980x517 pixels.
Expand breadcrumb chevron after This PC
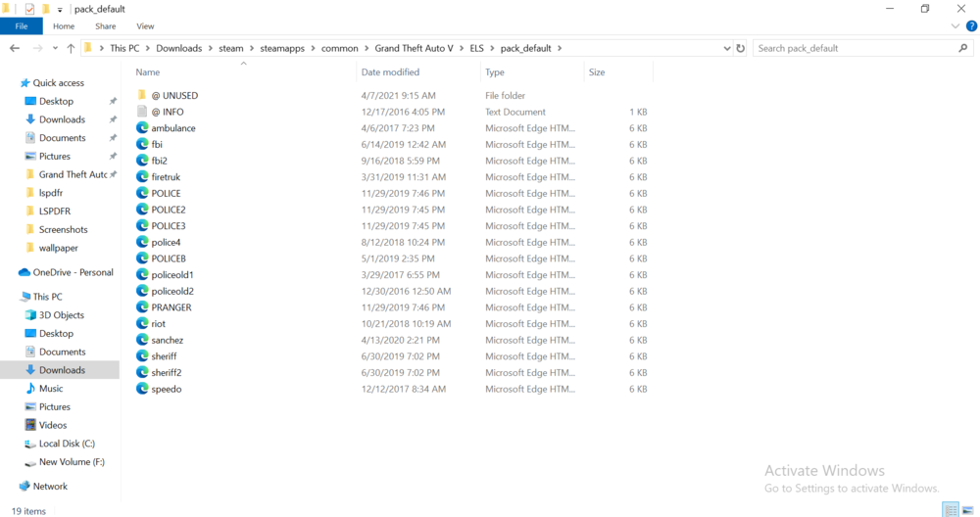pyautogui.click(x=148, y=48)
